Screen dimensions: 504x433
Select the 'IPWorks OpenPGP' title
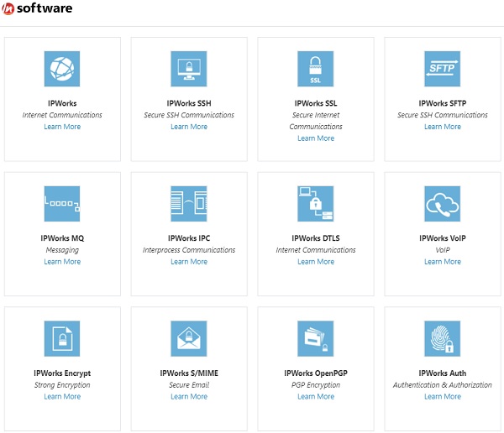316,373
